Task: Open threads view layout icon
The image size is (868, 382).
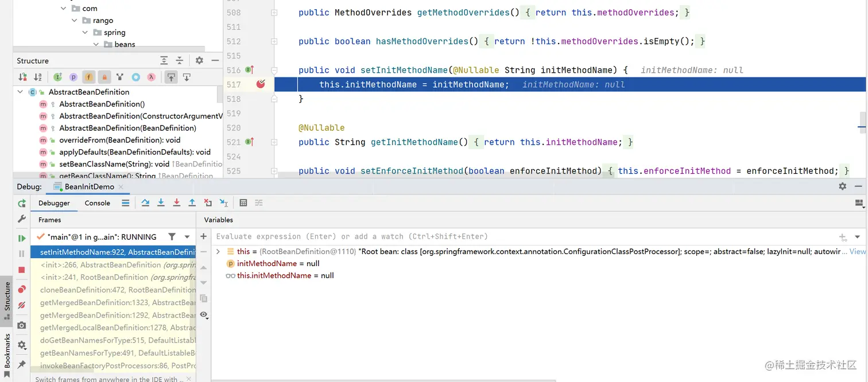Action: click(x=126, y=203)
